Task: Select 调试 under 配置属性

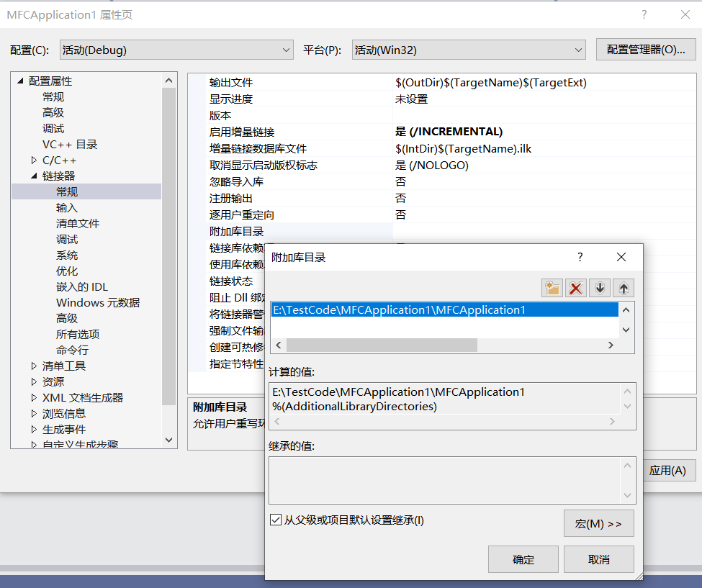Action: [x=53, y=128]
